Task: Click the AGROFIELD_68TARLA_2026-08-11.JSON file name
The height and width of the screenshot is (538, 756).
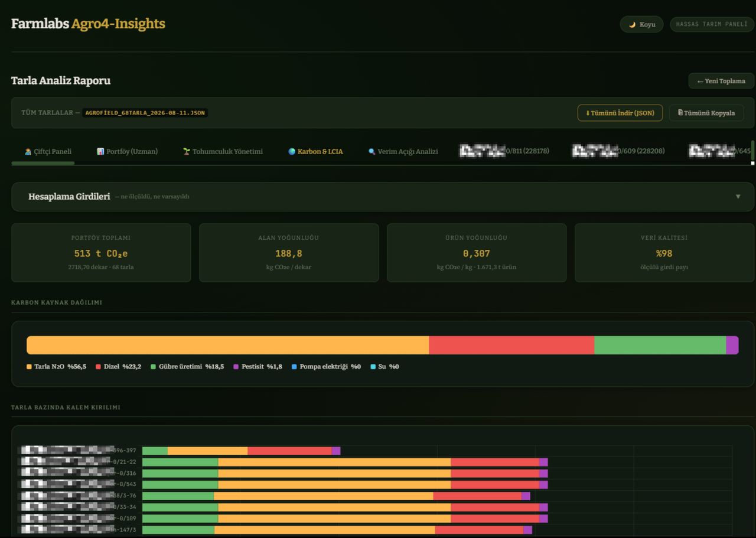Action: click(145, 112)
